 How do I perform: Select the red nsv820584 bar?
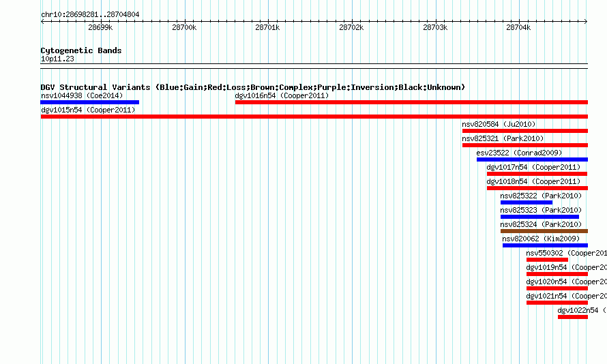tap(525, 131)
